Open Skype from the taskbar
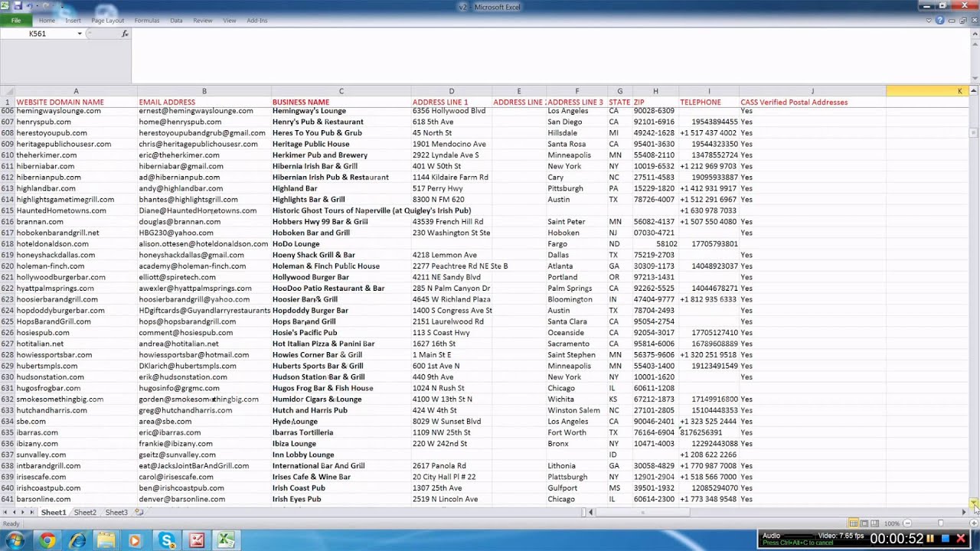The width and height of the screenshot is (980, 551). point(167,540)
